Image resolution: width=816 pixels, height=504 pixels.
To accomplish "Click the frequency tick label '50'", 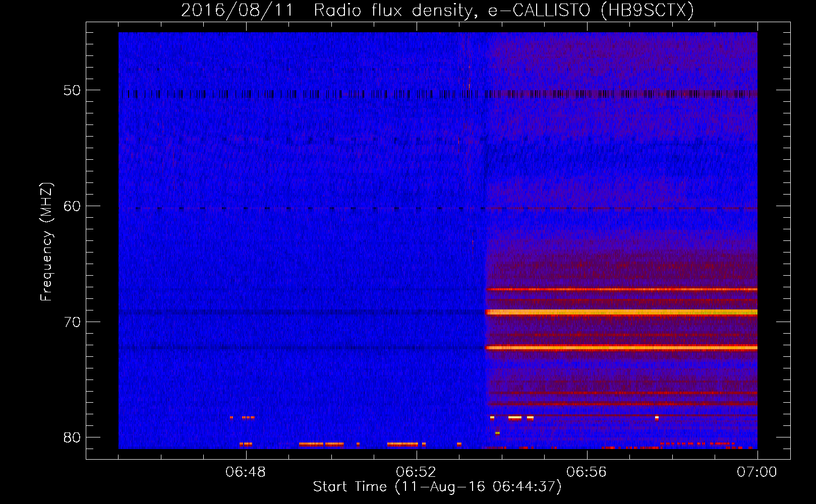I will (72, 90).
